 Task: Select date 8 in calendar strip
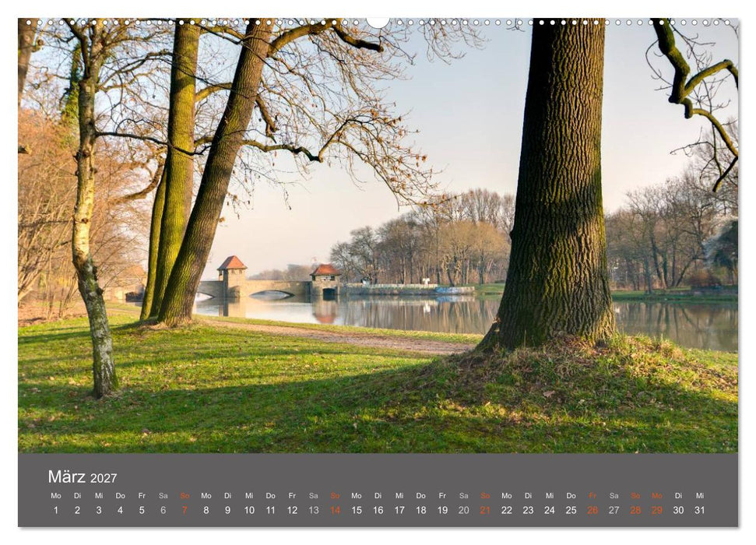click(206, 510)
